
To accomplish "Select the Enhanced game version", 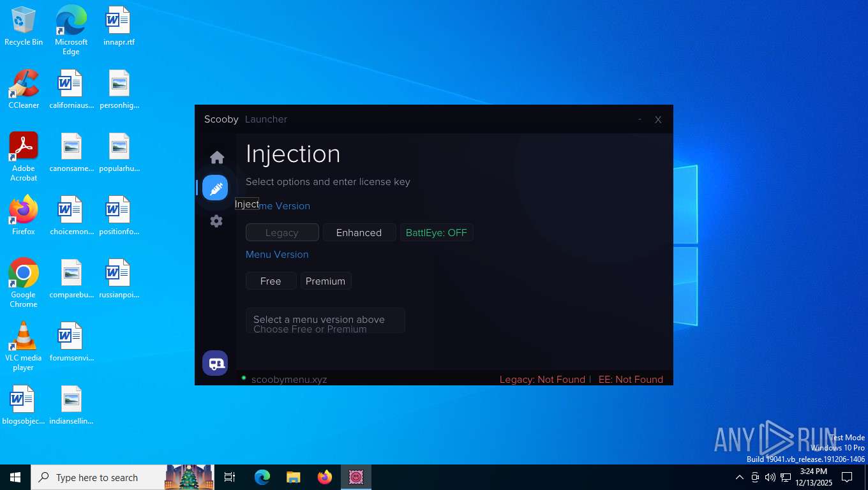I will pyautogui.click(x=359, y=233).
